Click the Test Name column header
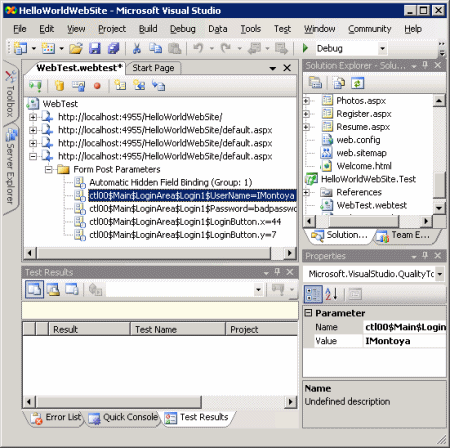This screenshot has height=448, width=450. point(178,329)
